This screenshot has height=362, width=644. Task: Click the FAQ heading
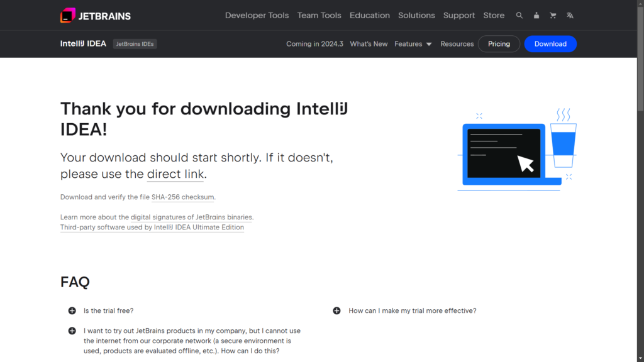click(75, 282)
